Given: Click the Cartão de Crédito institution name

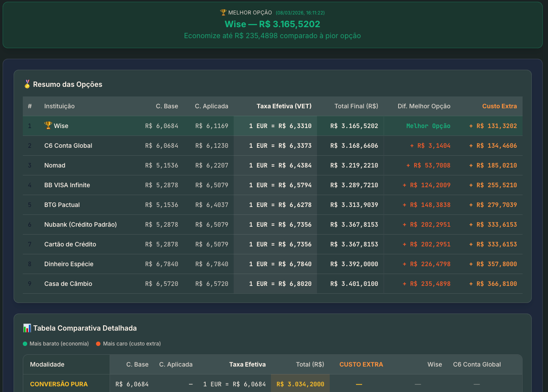Looking at the screenshot, I should click(x=70, y=244).
